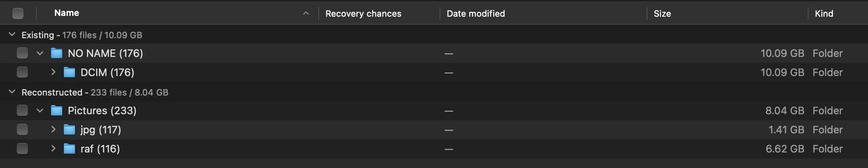Collapse the Reconstructed files group
The height and width of the screenshot is (168, 868).
coord(12,92)
